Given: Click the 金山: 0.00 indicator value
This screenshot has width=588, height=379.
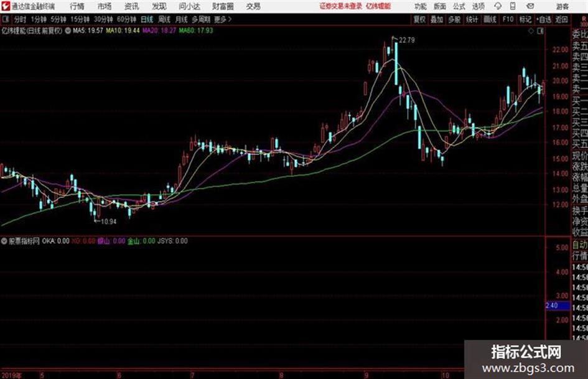Looking at the screenshot, I should coord(141,241).
